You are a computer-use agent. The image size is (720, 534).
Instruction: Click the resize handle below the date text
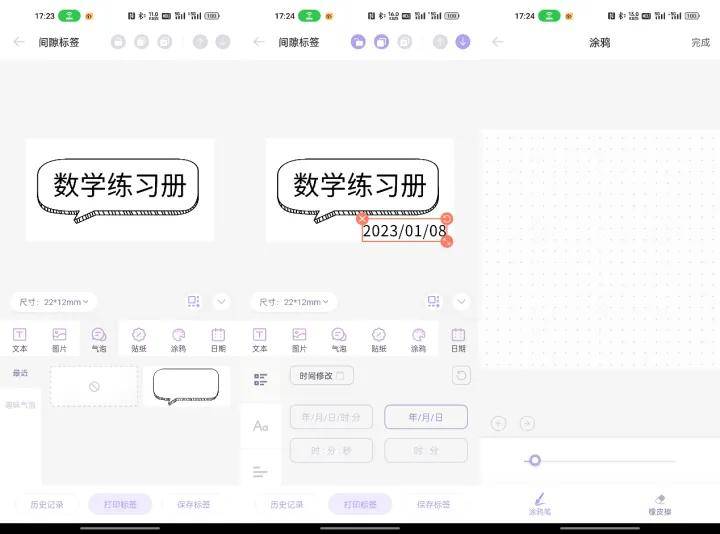[x=447, y=241]
